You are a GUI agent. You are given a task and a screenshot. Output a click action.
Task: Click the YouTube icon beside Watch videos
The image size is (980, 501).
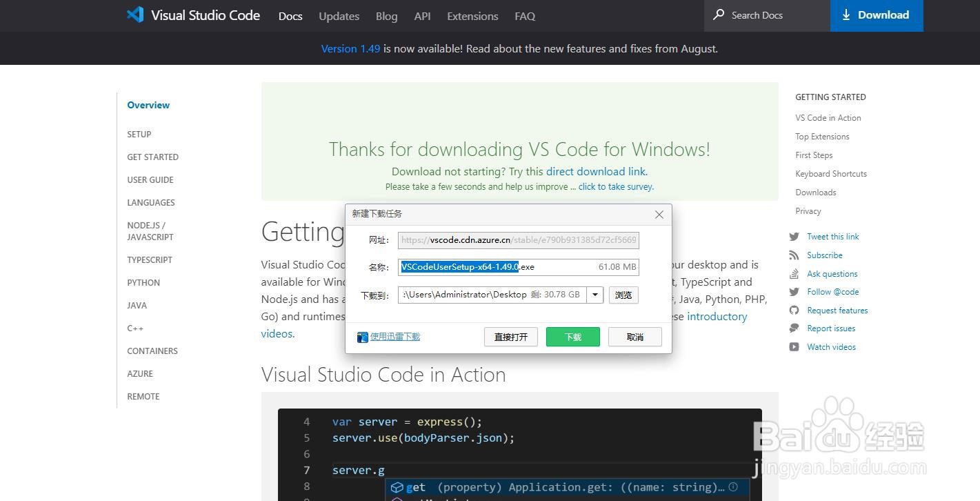[794, 347]
